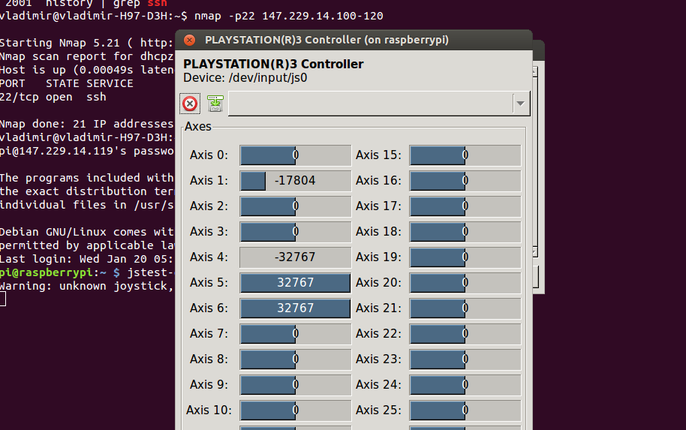This screenshot has width=686, height=430.
Task: Click the Axis 22 progress bar
Action: [x=465, y=333]
